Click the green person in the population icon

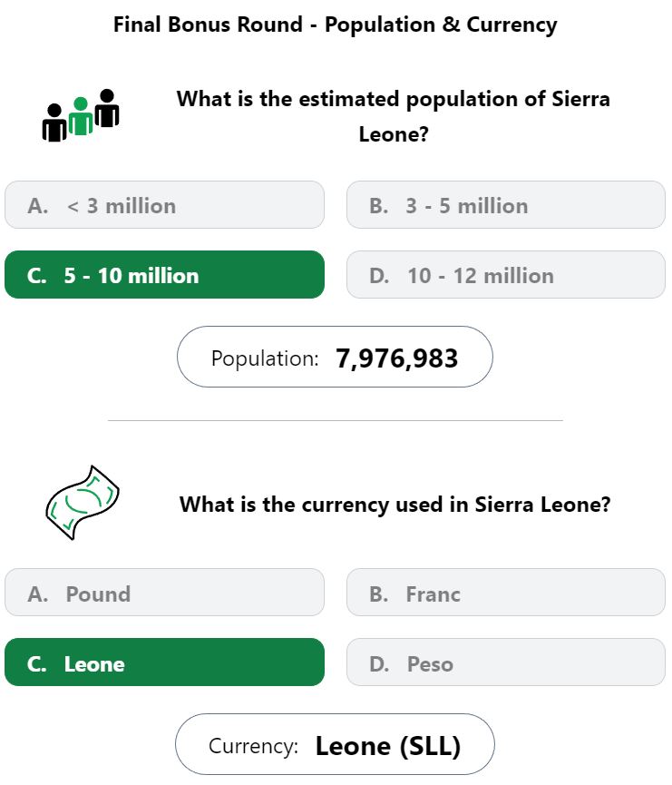(81, 117)
